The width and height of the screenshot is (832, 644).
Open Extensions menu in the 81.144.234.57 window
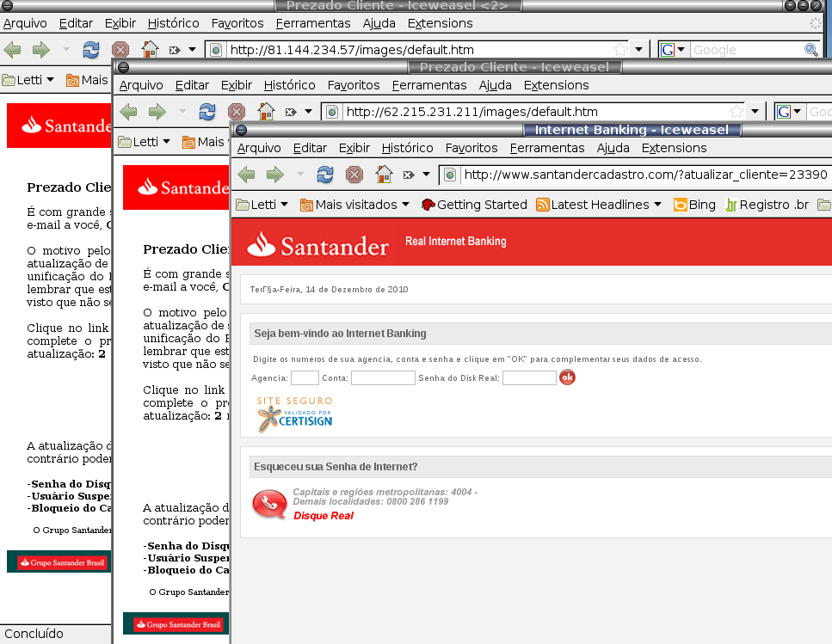(x=440, y=23)
